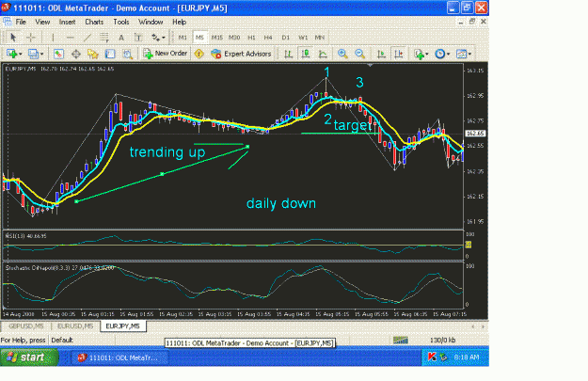Switch to the EURUSD,M5 chart tab
The image size is (588, 381).
point(75,325)
